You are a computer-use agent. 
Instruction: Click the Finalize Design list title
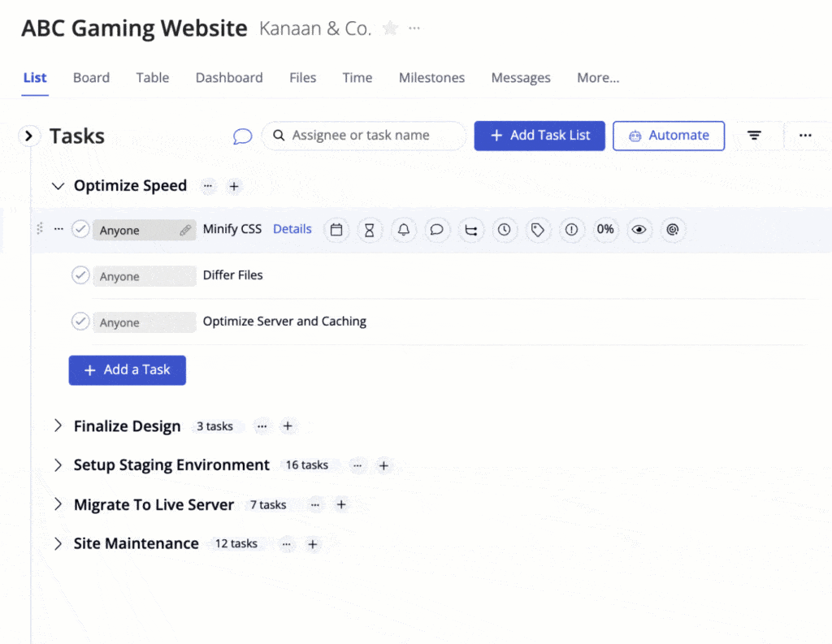[128, 426]
